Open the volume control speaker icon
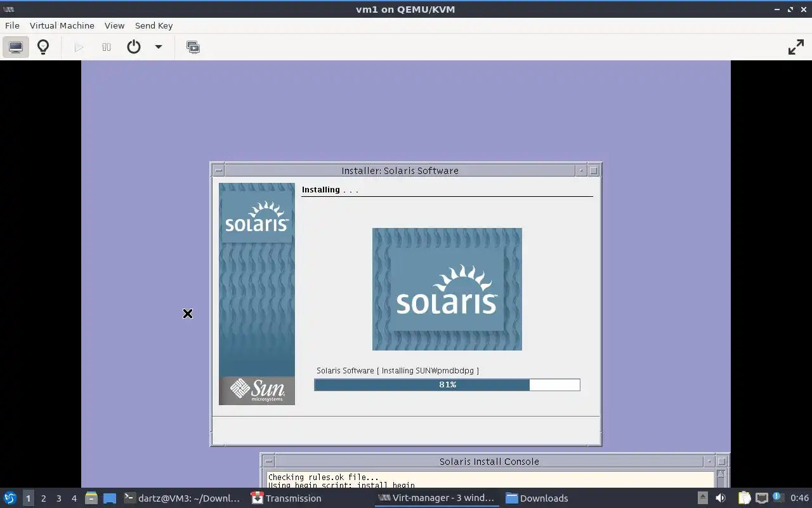The height and width of the screenshot is (508, 812). [x=720, y=498]
